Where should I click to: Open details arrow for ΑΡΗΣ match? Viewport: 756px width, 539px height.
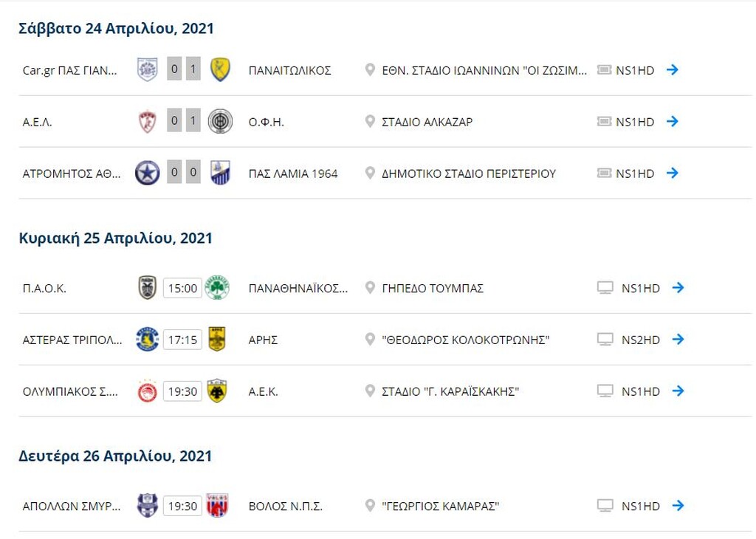coord(678,340)
